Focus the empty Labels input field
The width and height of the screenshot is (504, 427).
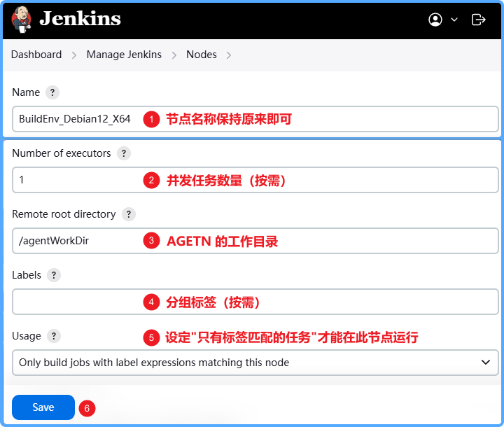click(255, 302)
